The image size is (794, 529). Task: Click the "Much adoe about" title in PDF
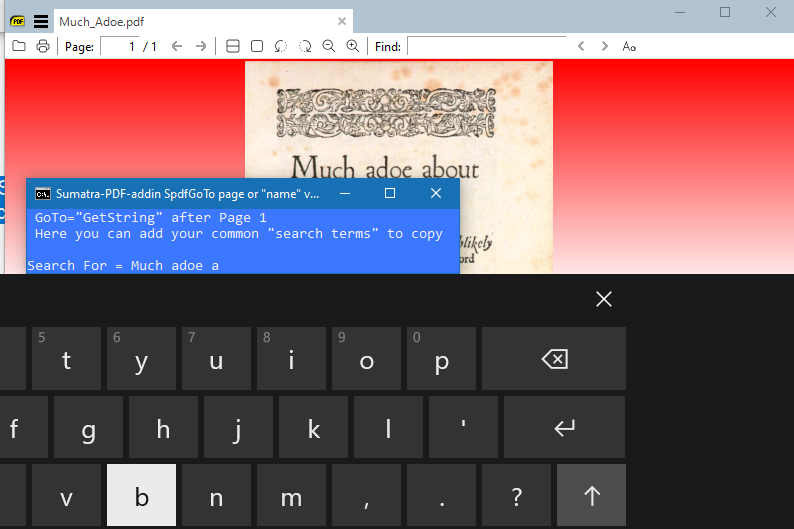(385, 167)
